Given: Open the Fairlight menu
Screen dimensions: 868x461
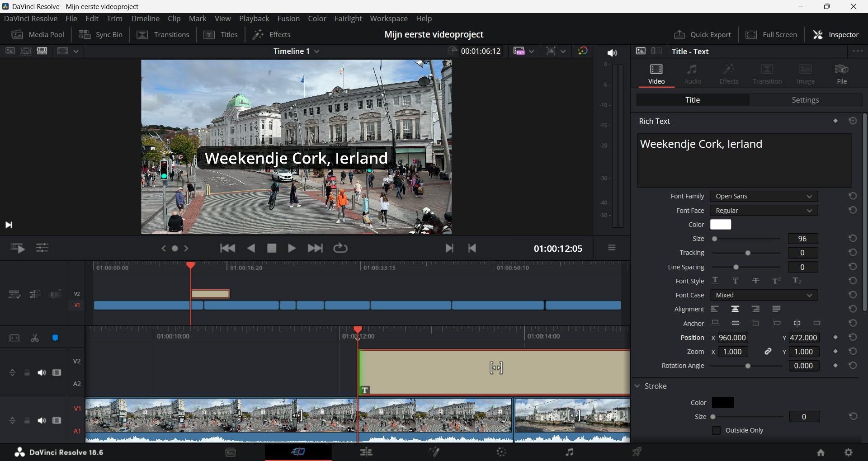Looking at the screenshot, I should tap(348, 19).
